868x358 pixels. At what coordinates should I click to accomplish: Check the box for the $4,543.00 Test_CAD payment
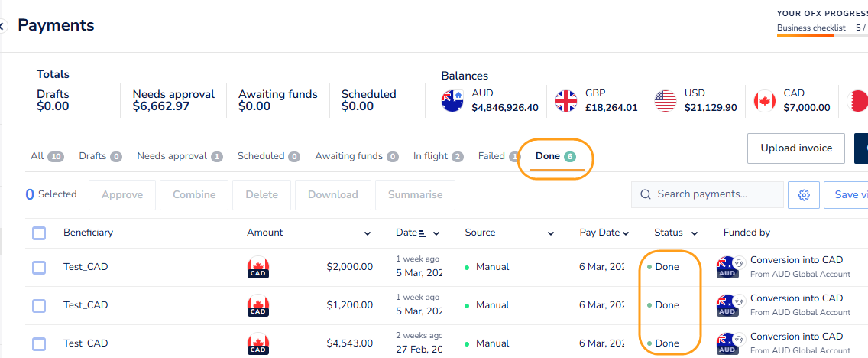39,344
